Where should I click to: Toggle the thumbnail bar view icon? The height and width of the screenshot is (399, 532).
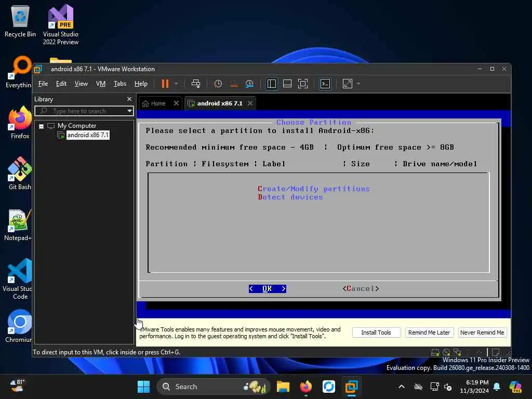coord(287,84)
